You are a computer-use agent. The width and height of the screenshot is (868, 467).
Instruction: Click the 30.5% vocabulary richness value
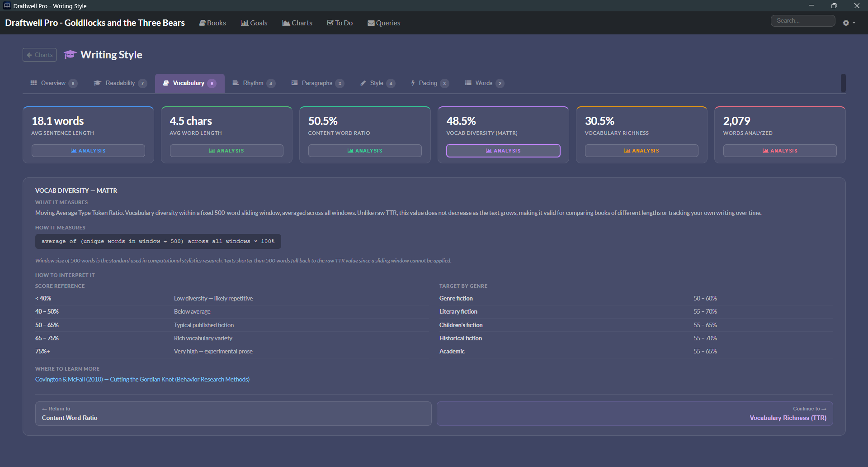[599, 121]
